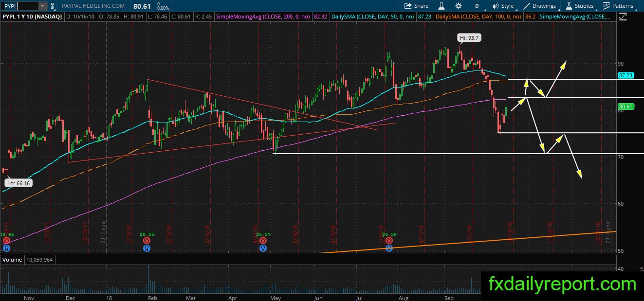The width and height of the screenshot is (644, 301).
Task: Click the blue lightbulb icon below $0.46
Action: (x=6, y=248)
